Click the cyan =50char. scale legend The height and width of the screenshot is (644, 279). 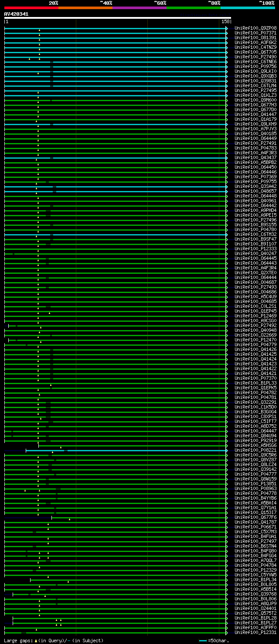click(x=214, y=641)
